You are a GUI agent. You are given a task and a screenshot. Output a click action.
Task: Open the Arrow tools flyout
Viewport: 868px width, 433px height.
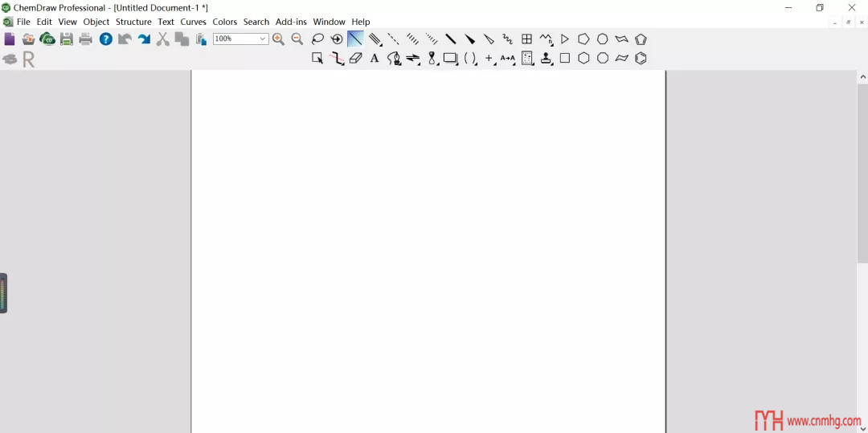tap(412, 58)
